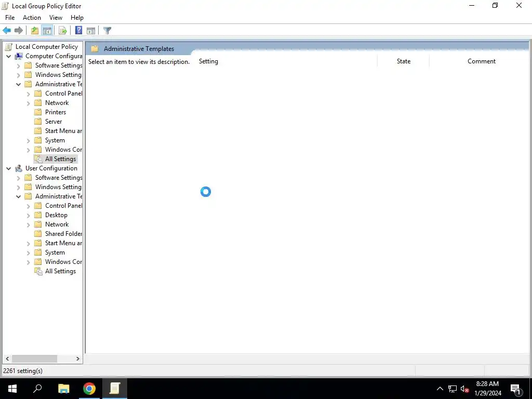Click the tree pane horizontal scrollbar thumb
Viewport: 532px width, 399px height.
coord(34,358)
